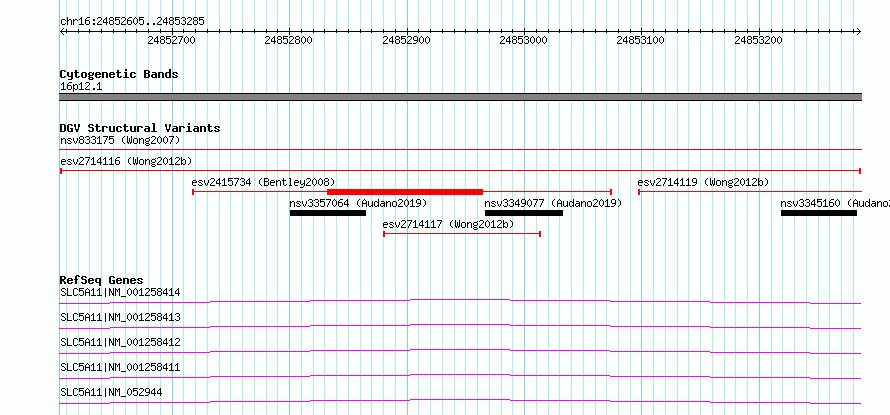
Task: Select the thick red esv2415734 variant bar
Action: click(405, 192)
